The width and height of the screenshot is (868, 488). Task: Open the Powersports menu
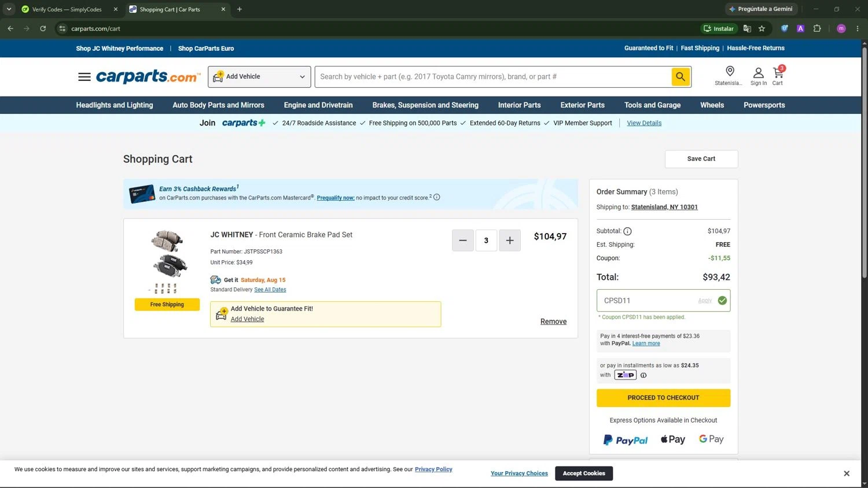coord(764,105)
